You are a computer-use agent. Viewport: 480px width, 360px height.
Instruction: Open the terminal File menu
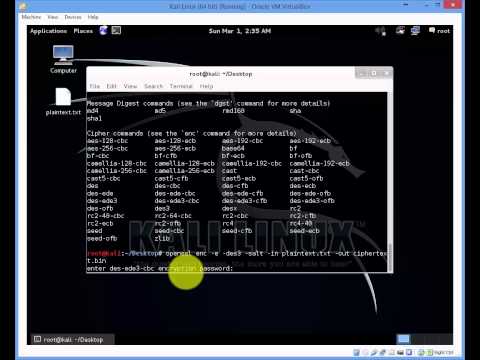coord(95,86)
